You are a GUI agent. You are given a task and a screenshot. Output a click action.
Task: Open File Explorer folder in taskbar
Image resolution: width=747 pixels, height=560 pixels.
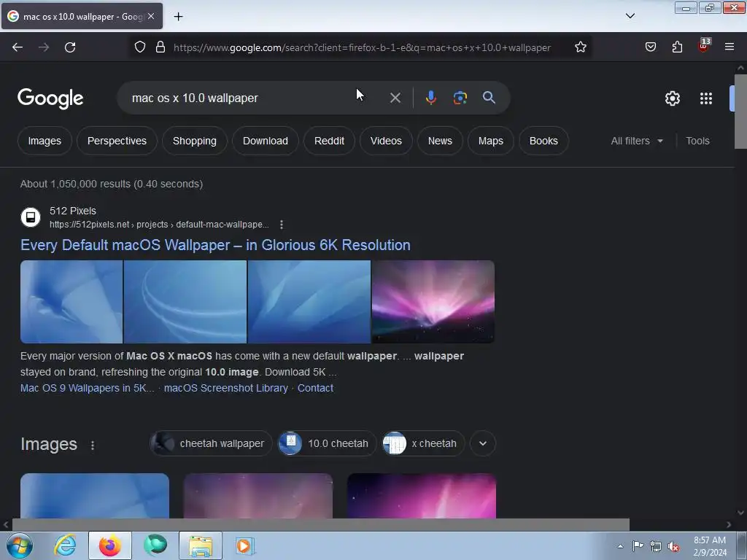coord(201,545)
